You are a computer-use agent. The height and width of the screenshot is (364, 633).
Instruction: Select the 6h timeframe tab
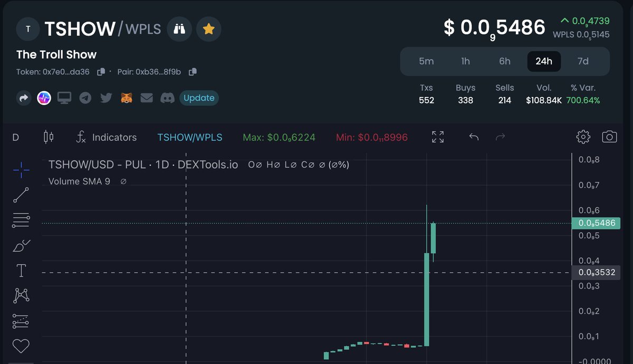505,61
